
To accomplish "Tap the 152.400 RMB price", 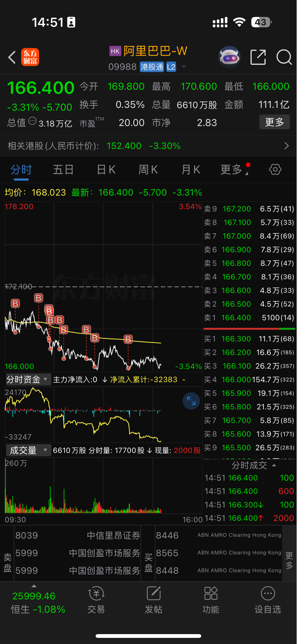I will pyautogui.click(x=124, y=146).
